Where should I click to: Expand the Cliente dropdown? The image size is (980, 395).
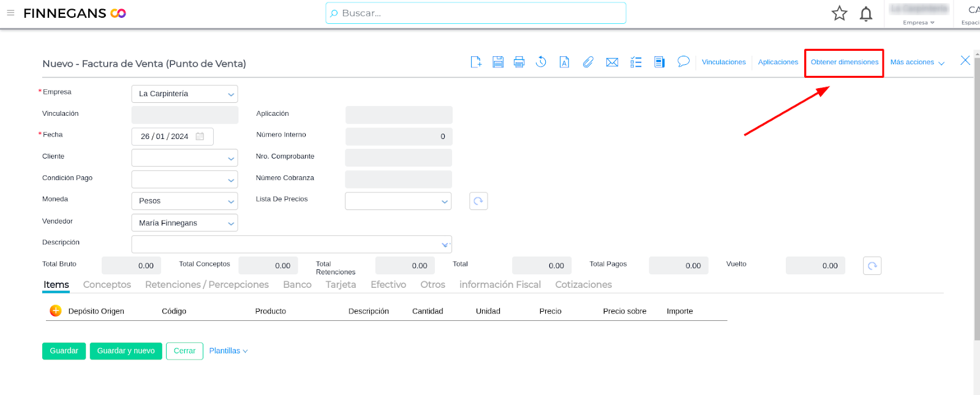231,158
